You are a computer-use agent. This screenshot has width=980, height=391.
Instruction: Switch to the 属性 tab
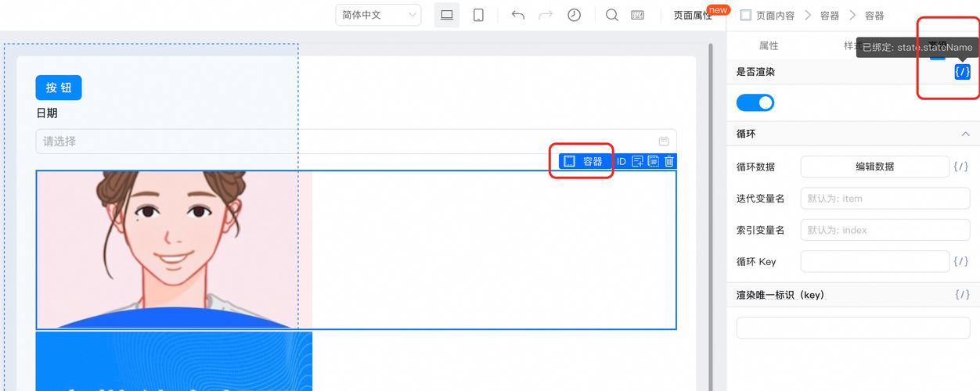pos(769,46)
